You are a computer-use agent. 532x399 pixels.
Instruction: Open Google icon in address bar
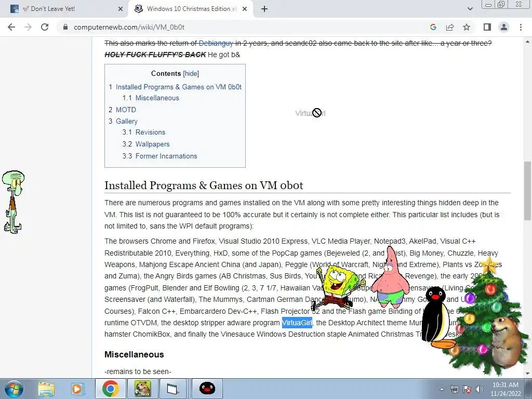point(433,27)
